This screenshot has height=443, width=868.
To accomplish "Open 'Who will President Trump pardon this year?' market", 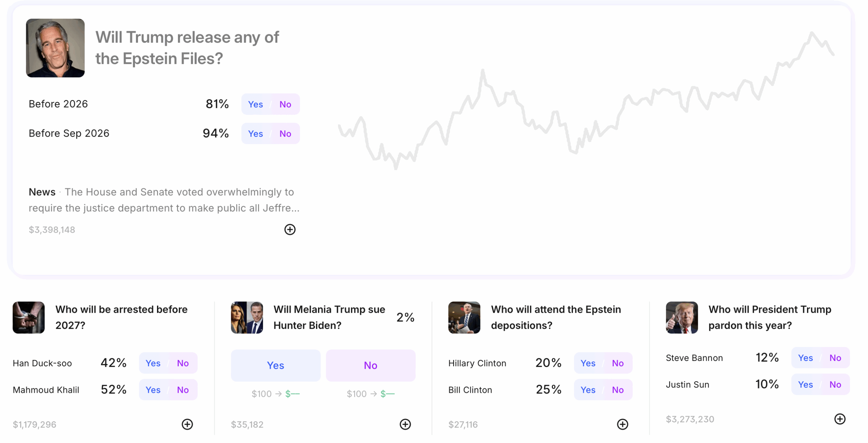I will (770, 317).
